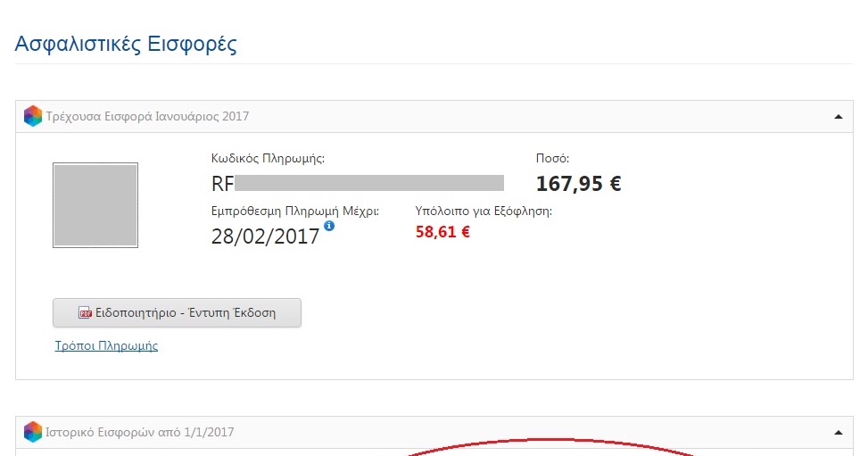The width and height of the screenshot is (868, 456).
Task: Click the Υπόλοιπο για Εξόφληση label
Action: [484, 211]
